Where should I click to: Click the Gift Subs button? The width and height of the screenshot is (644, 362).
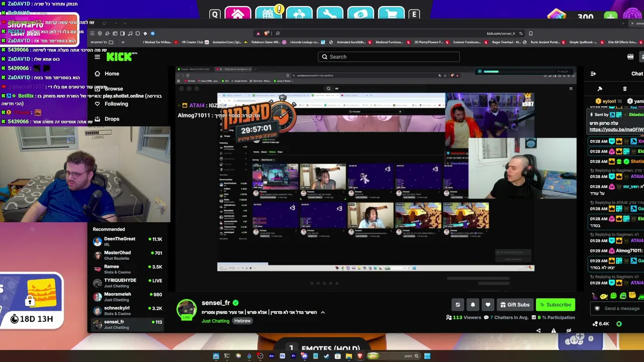[x=515, y=305]
